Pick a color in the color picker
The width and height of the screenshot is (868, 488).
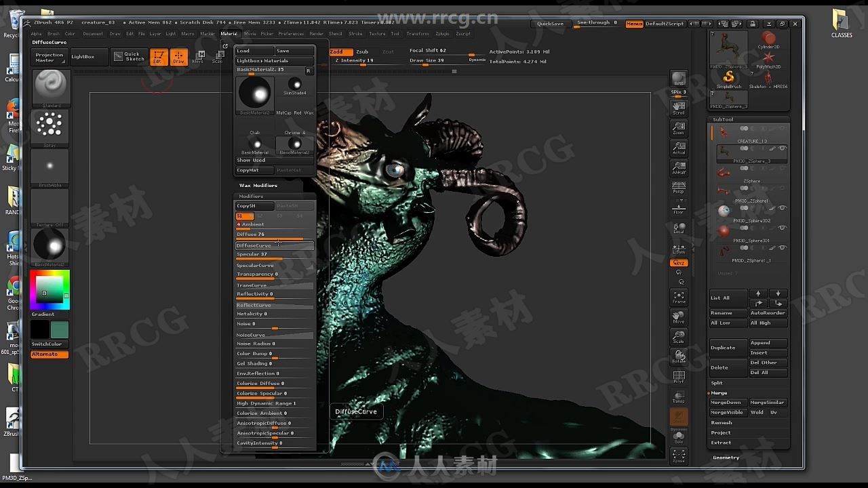coord(50,289)
